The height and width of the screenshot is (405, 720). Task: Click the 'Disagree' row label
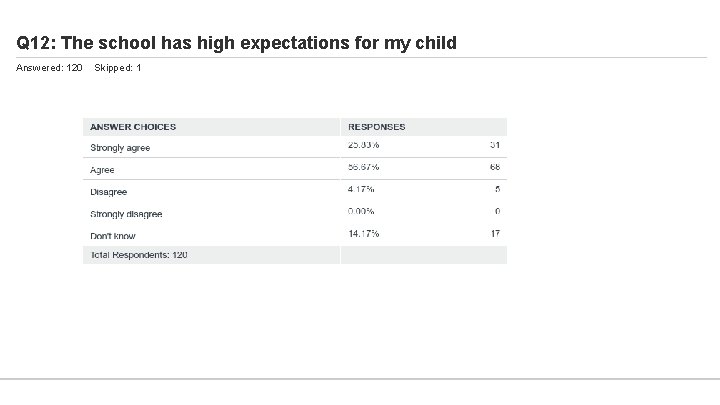click(109, 192)
